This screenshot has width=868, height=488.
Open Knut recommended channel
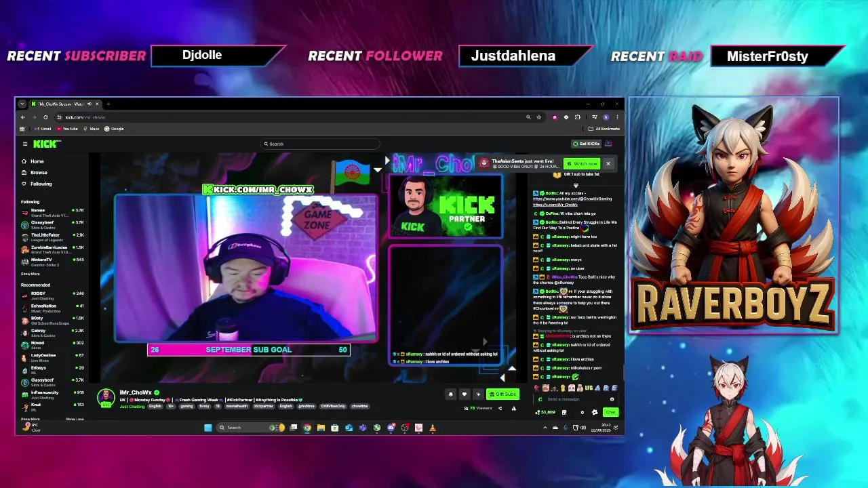click(x=52, y=406)
